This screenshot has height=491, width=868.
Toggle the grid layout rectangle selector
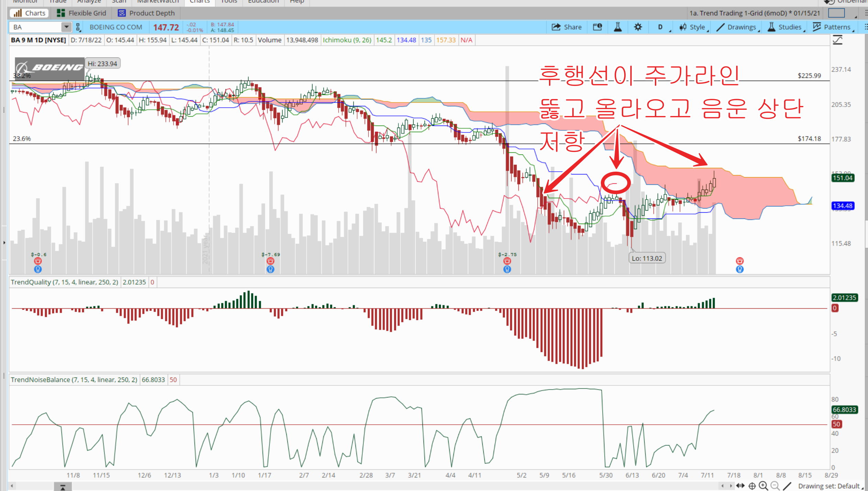[836, 13]
